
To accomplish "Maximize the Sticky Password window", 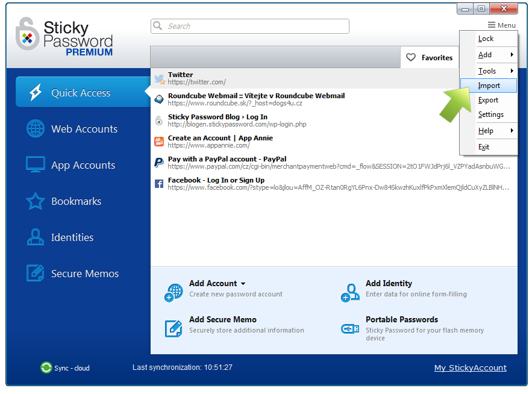I will [481, 9].
